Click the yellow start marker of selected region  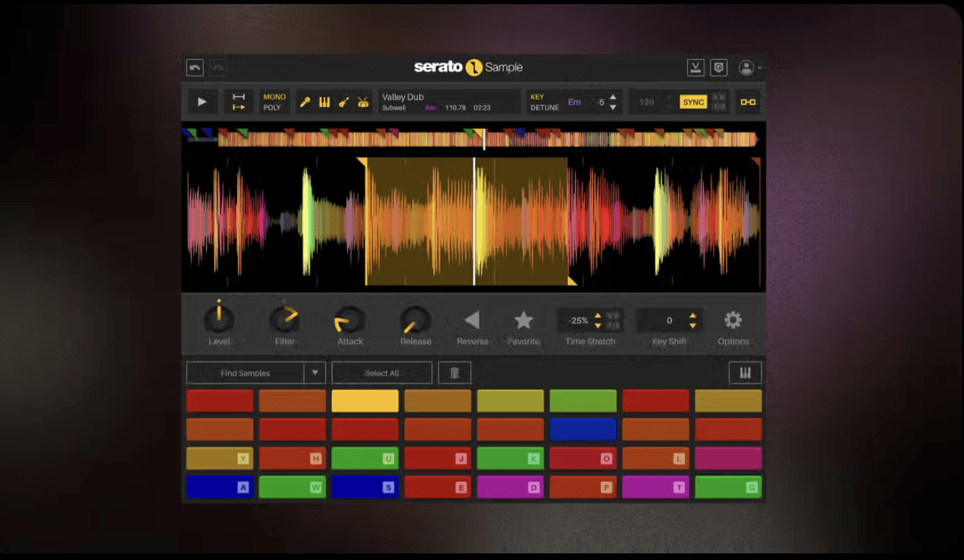click(362, 162)
